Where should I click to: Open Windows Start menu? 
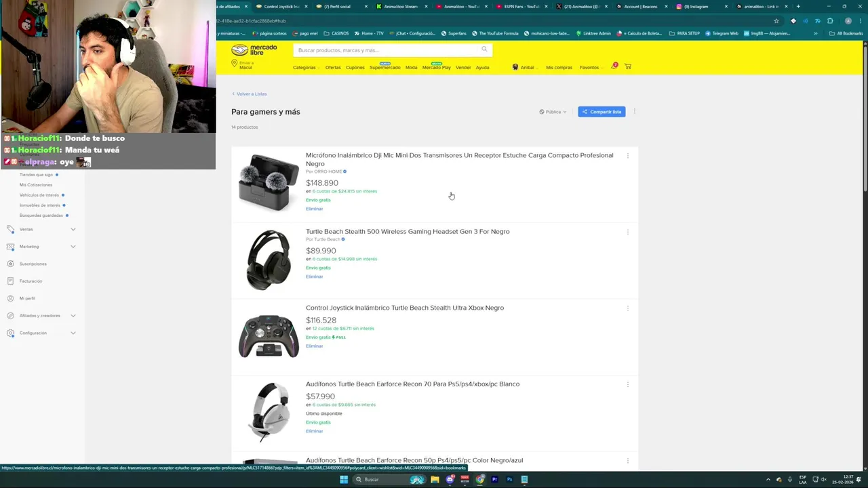click(344, 479)
